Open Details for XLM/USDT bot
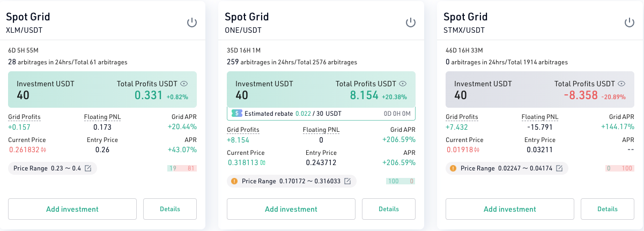This screenshot has height=231, width=644. pos(170,209)
